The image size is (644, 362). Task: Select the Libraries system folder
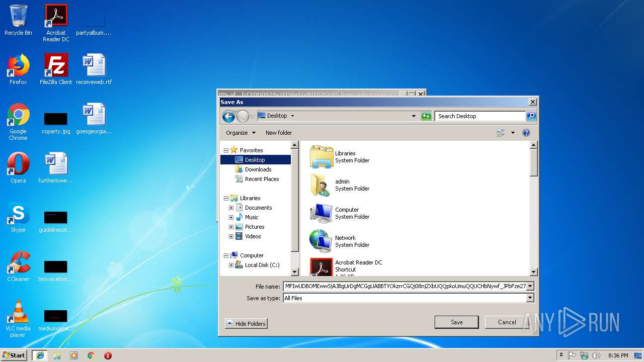click(x=340, y=156)
